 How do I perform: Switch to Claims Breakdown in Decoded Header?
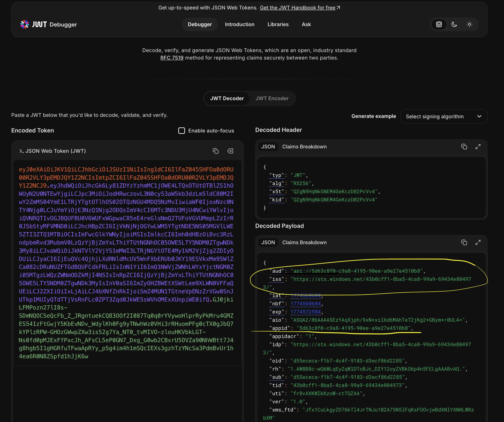click(x=304, y=146)
